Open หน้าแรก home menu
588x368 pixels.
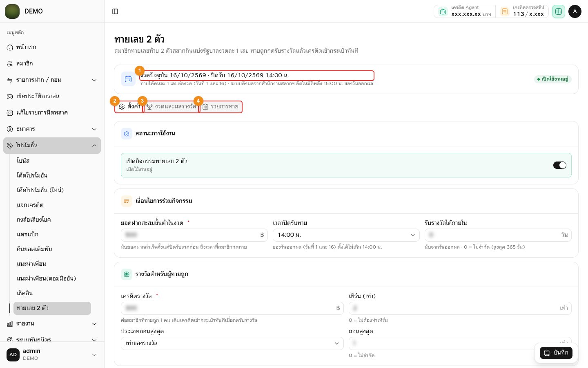pos(52,47)
